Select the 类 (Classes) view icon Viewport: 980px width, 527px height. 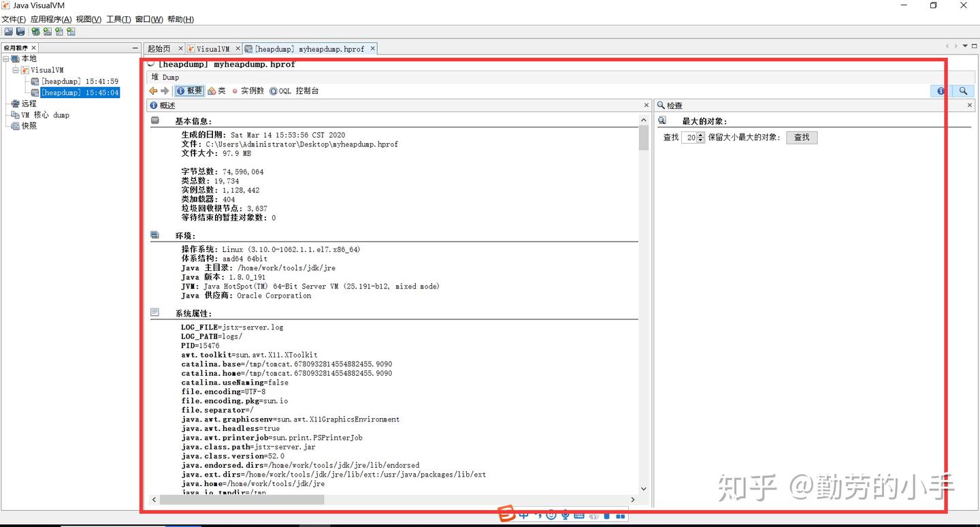coord(218,91)
